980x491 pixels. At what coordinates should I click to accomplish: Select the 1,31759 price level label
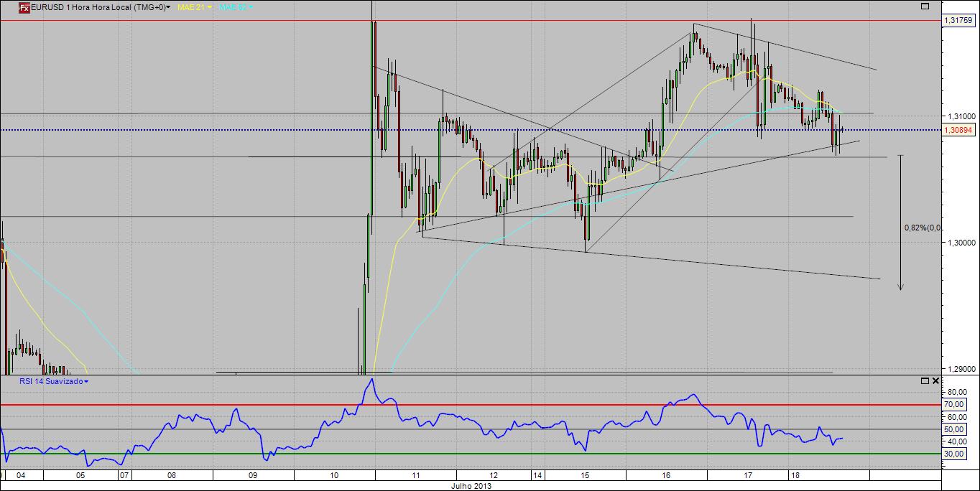coord(960,21)
